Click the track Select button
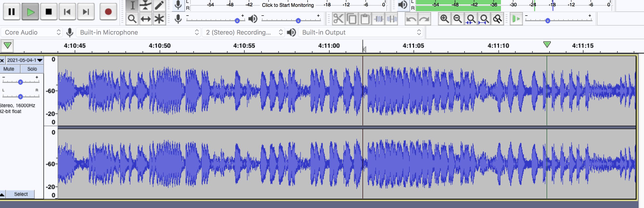Image resolution: width=644 pixels, height=208 pixels. (21, 194)
